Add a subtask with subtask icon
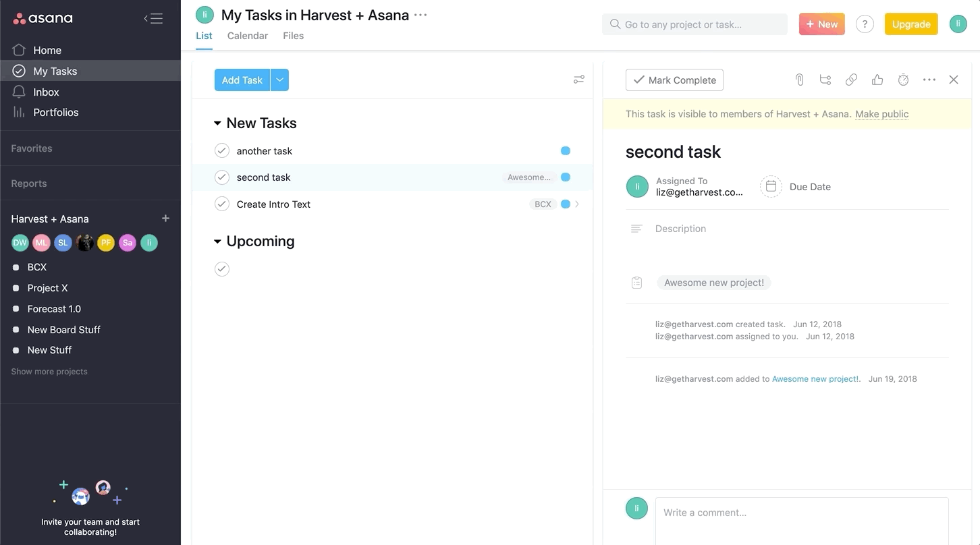This screenshot has height=545, width=980. click(x=825, y=80)
